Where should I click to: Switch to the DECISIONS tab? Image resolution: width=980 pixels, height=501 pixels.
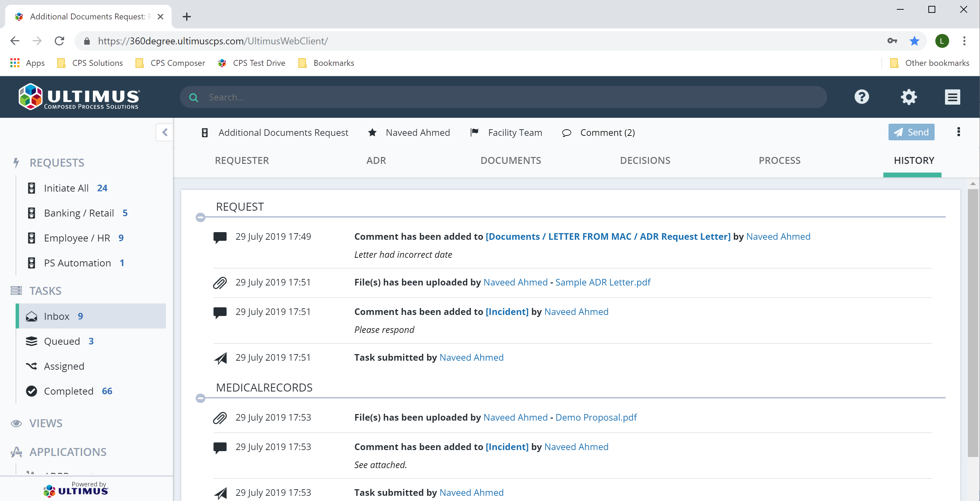tap(645, 160)
